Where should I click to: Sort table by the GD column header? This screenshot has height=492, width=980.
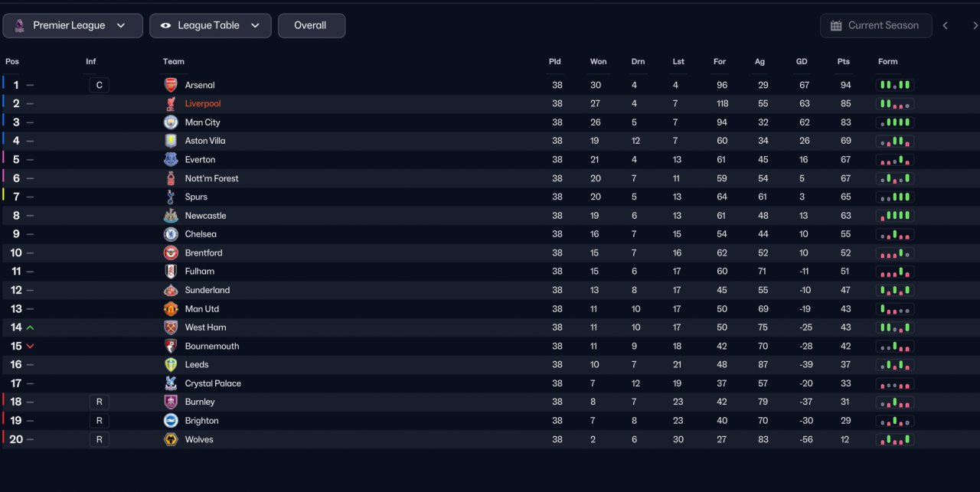(x=802, y=61)
